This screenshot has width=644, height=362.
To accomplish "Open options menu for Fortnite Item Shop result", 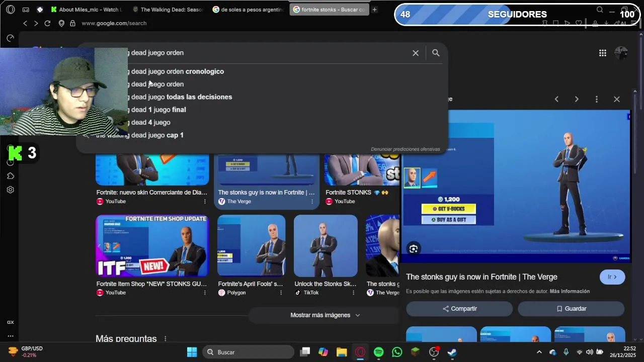I will [205, 293].
